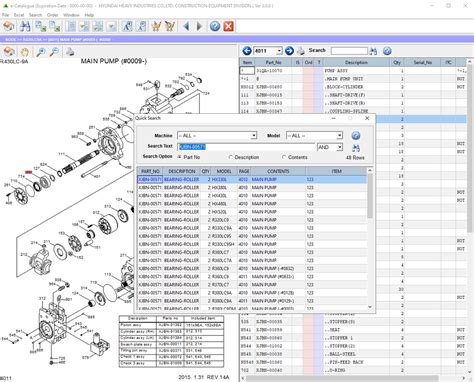Print the parts list using printer icon
This screenshot has height=382, width=474.
[301, 51]
